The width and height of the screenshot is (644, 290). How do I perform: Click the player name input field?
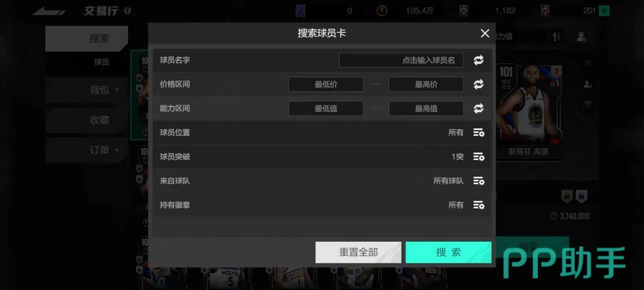point(401,60)
